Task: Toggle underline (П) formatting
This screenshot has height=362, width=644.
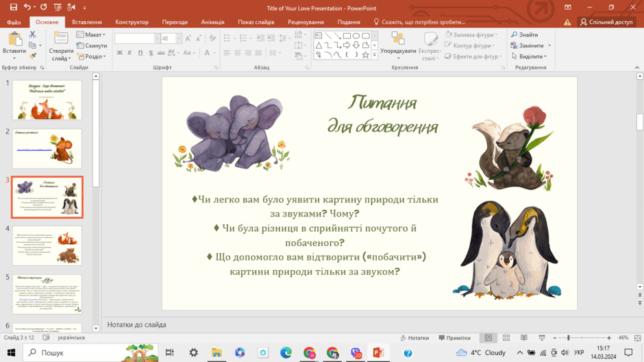Action: point(140,53)
